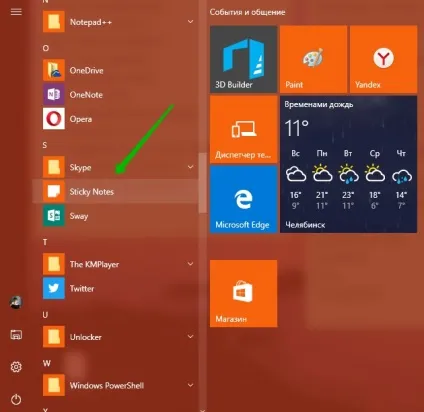Image resolution: width=424 pixels, height=412 pixels.
Task: Click the Windows PowerShell label
Action: click(107, 386)
